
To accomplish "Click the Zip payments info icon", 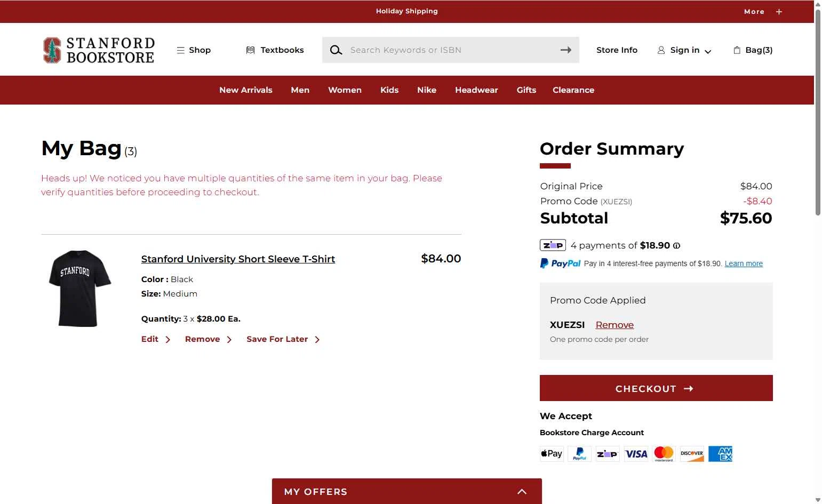I will point(676,246).
